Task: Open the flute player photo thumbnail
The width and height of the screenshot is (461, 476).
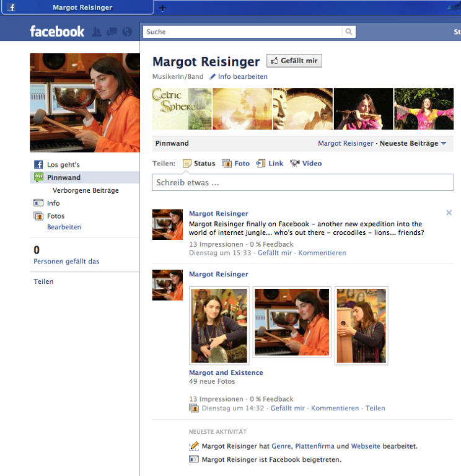Action: 363,108
